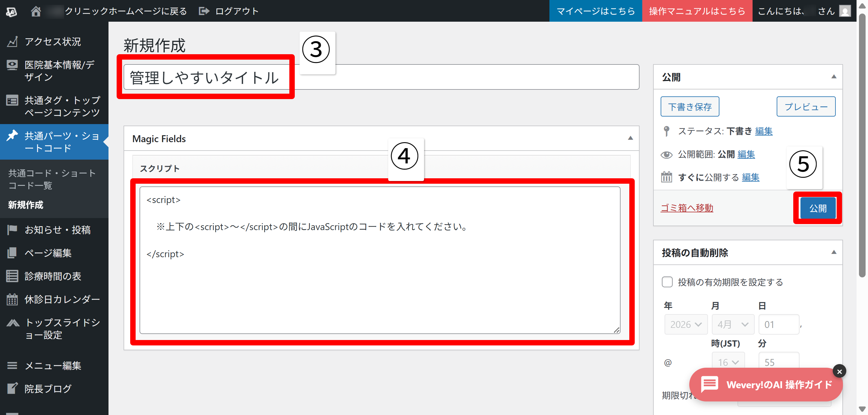The width and height of the screenshot is (868, 415).
Task: Collapse the 公開 panel with arrow toggle
Action: (x=834, y=77)
